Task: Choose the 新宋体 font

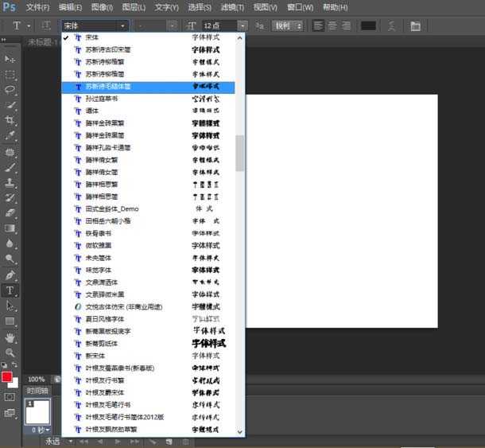Action: tap(148, 356)
